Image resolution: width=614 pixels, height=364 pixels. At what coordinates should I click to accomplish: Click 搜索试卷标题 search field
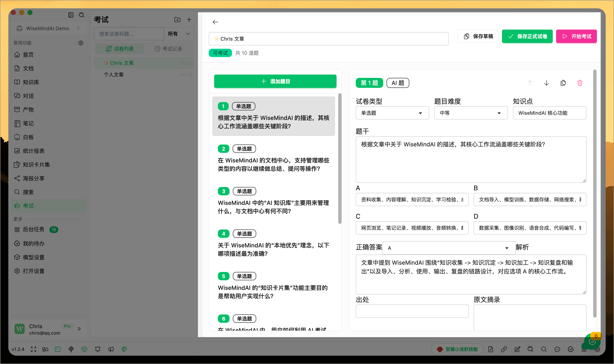[x=129, y=34]
